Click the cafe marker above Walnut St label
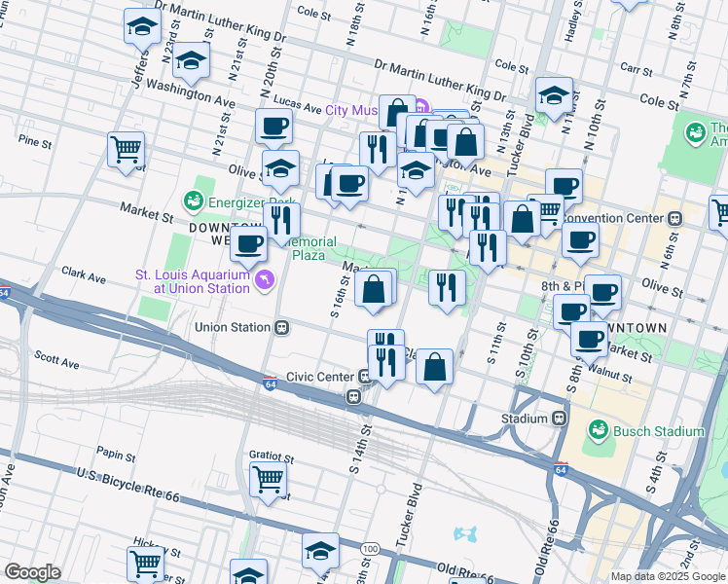Viewport: 728px width, 584px height. (x=590, y=343)
